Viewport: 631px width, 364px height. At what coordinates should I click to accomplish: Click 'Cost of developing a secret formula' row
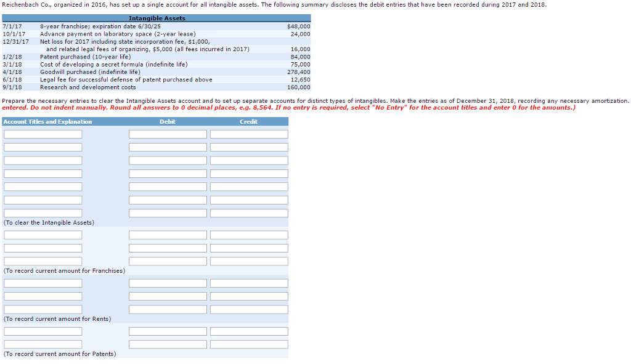157,64
